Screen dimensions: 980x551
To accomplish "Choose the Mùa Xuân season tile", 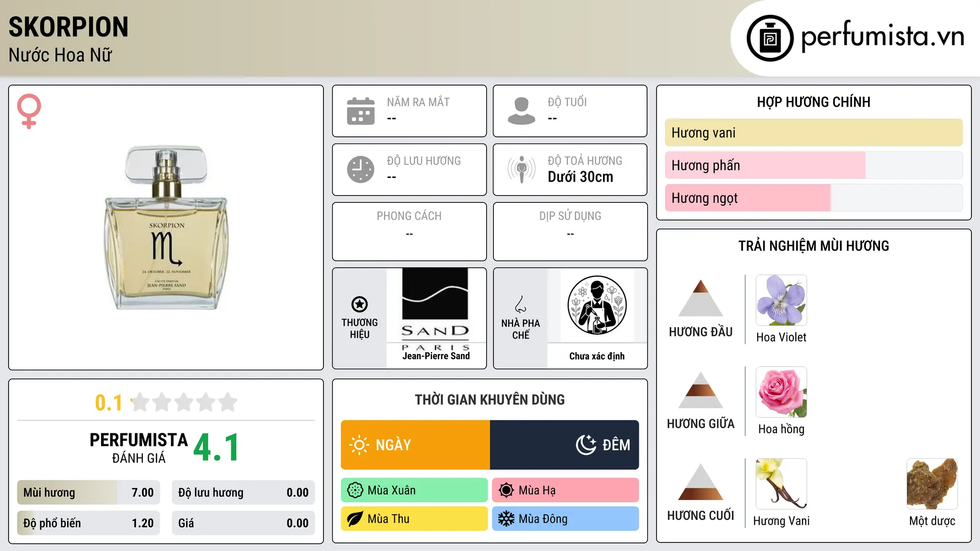I will 414,490.
